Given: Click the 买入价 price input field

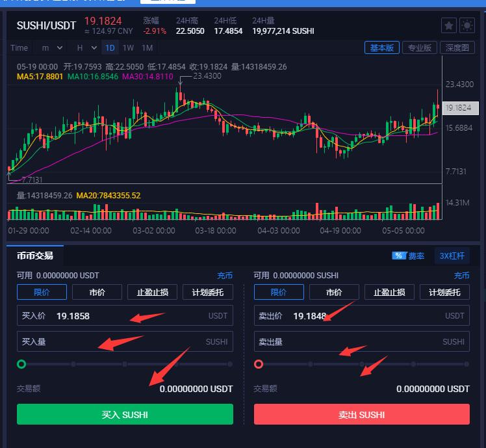Looking at the screenshot, I should click(125, 315).
